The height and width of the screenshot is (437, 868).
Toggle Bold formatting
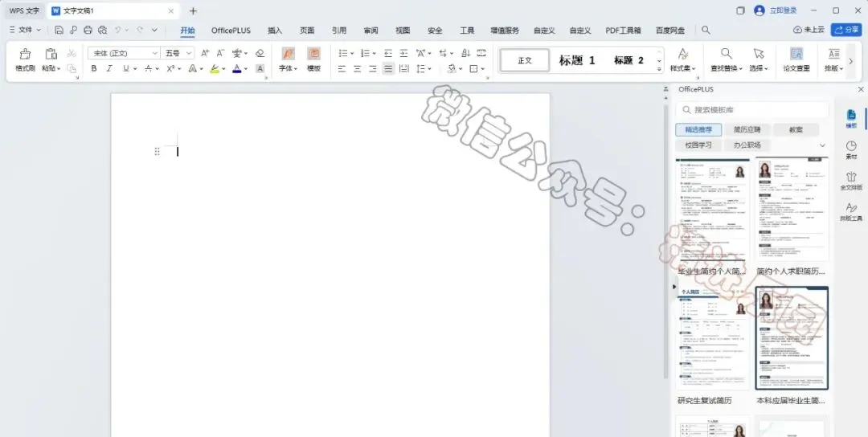click(93, 68)
